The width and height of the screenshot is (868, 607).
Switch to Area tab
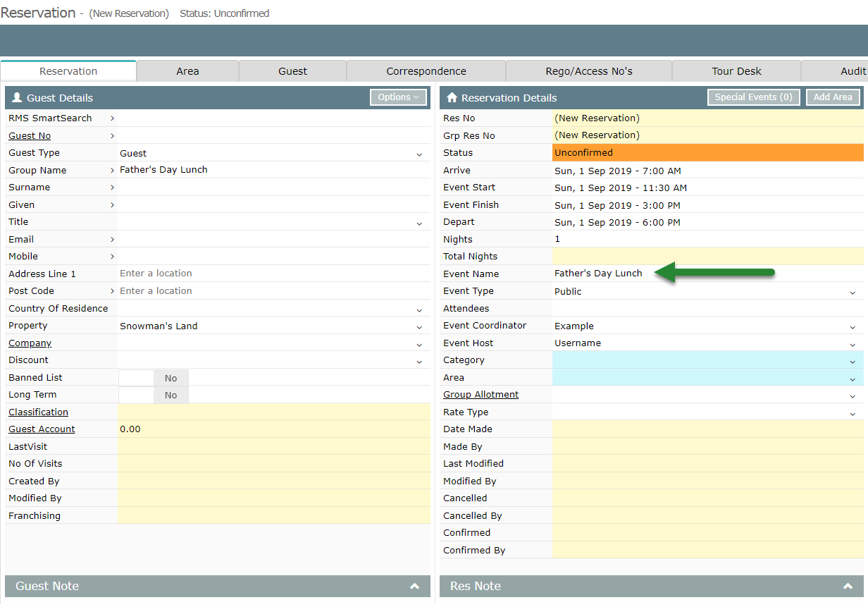pyautogui.click(x=187, y=70)
